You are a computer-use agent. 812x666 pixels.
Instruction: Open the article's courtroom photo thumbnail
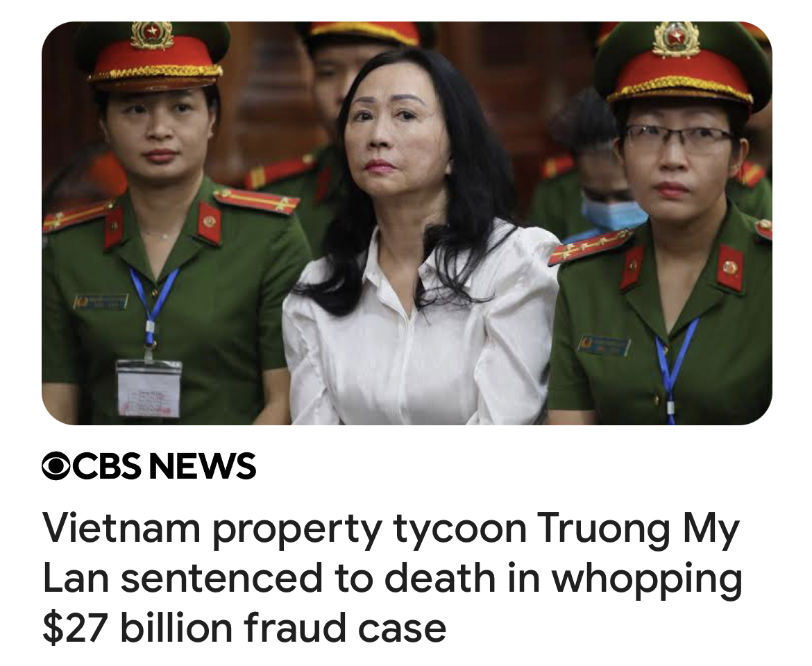coord(407,223)
